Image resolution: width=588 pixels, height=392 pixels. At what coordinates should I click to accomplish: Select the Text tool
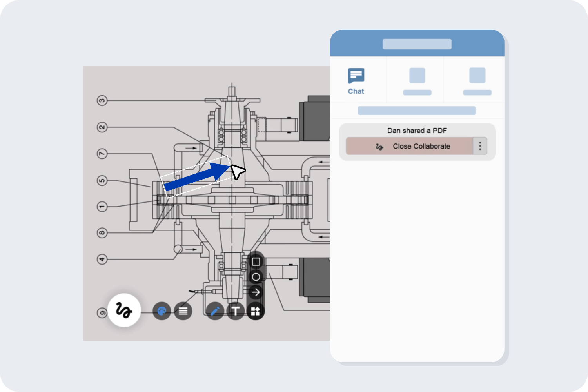pos(235,311)
